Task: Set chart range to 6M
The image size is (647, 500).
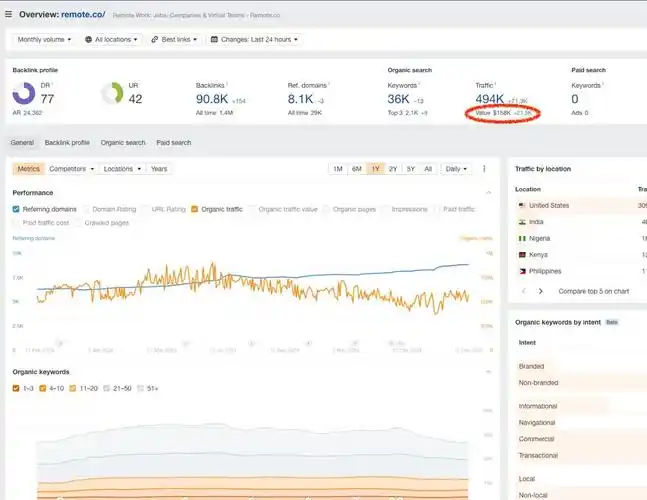Action: 357,169
